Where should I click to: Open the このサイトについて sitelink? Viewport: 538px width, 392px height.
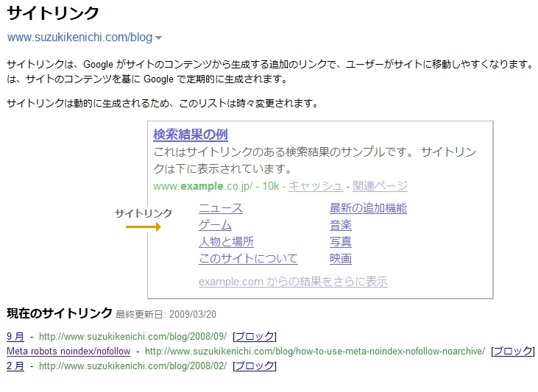coord(248,259)
